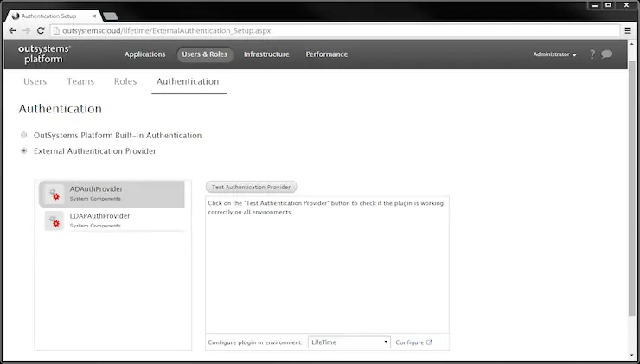The width and height of the screenshot is (640, 364).
Task: Switch to the Users tab
Action: (x=35, y=81)
